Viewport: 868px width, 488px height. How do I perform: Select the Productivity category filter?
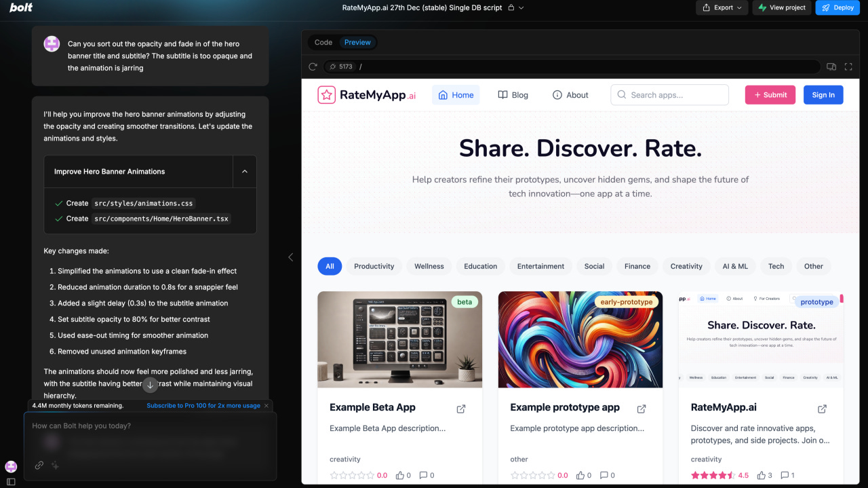pos(374,266)
